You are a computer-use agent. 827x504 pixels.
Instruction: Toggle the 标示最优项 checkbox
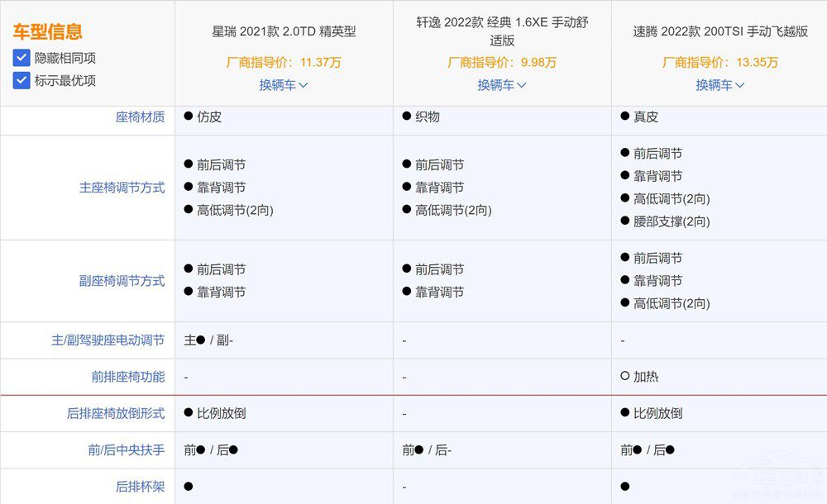[22, 80]
